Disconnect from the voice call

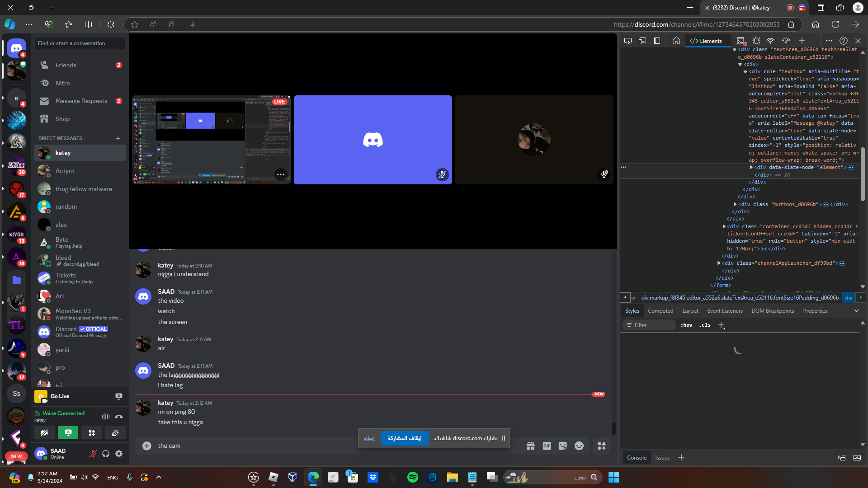[119, 417]
